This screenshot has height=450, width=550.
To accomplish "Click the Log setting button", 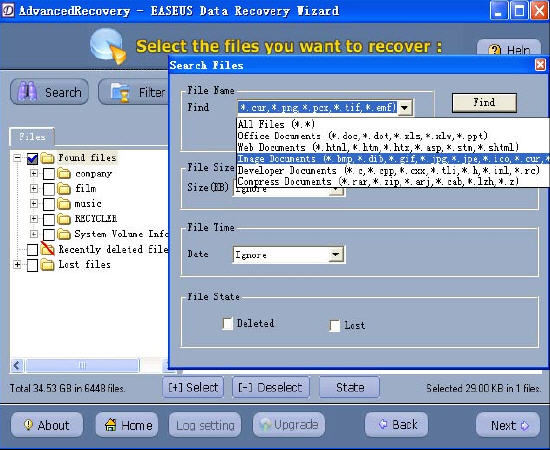I will click(x=205, y=425).
